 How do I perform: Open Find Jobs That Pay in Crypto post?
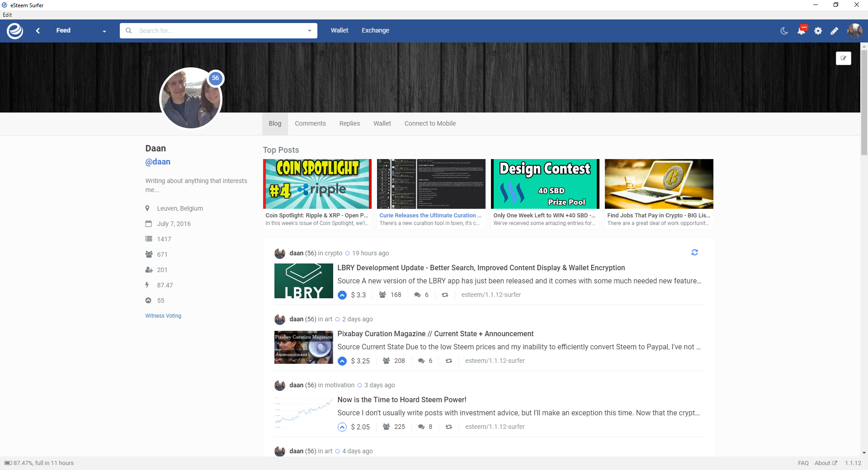tap(659, 216)
